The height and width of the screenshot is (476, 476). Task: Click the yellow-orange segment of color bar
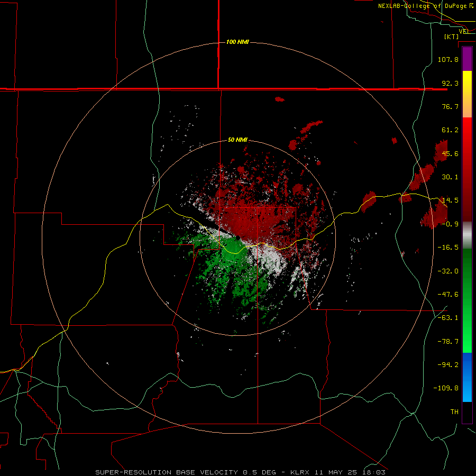click(467, 94)
